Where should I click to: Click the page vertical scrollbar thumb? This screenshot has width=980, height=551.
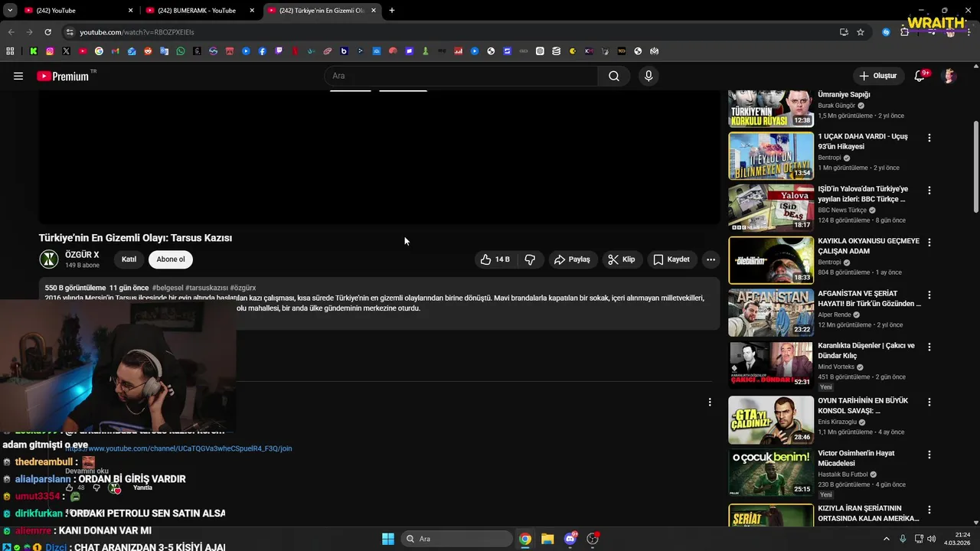click(975, 166)
